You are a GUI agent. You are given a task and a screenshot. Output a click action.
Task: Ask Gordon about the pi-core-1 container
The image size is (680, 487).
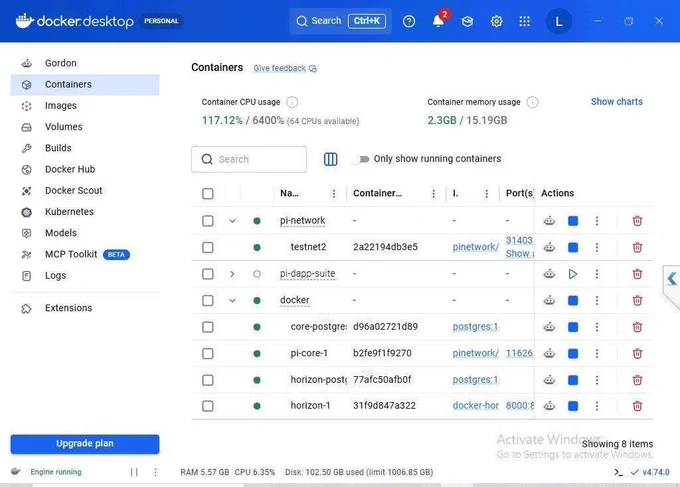coord(549,353)
